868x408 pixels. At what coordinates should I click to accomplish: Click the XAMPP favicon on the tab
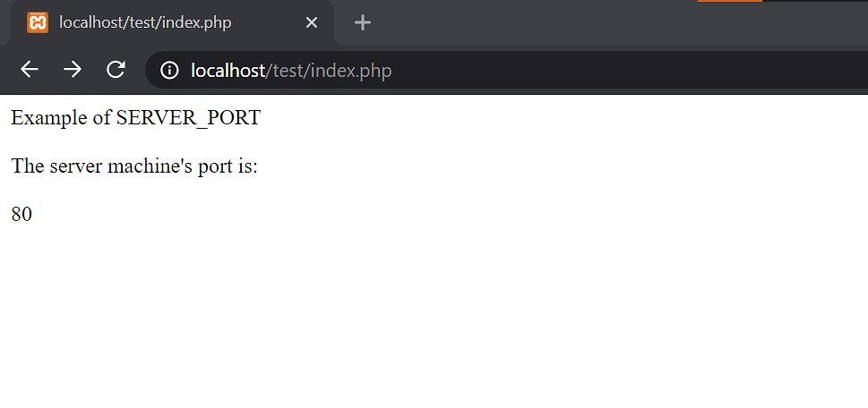tap(38, 22)
